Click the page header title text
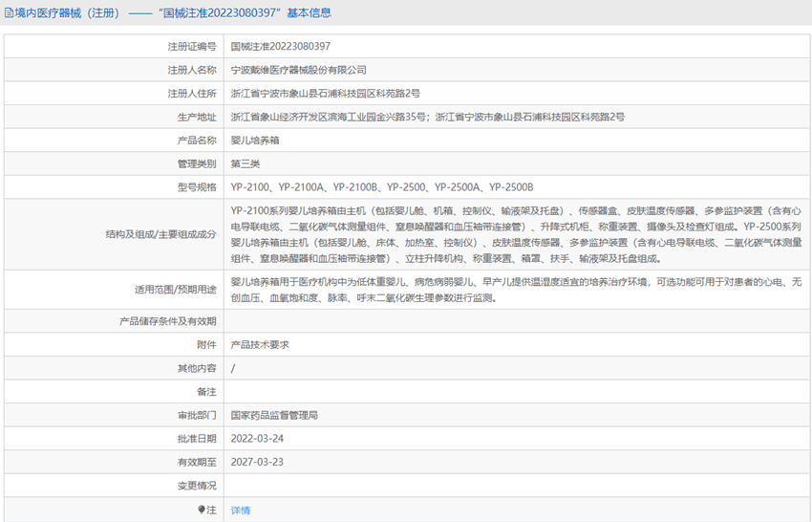 [x=172, y=12]
